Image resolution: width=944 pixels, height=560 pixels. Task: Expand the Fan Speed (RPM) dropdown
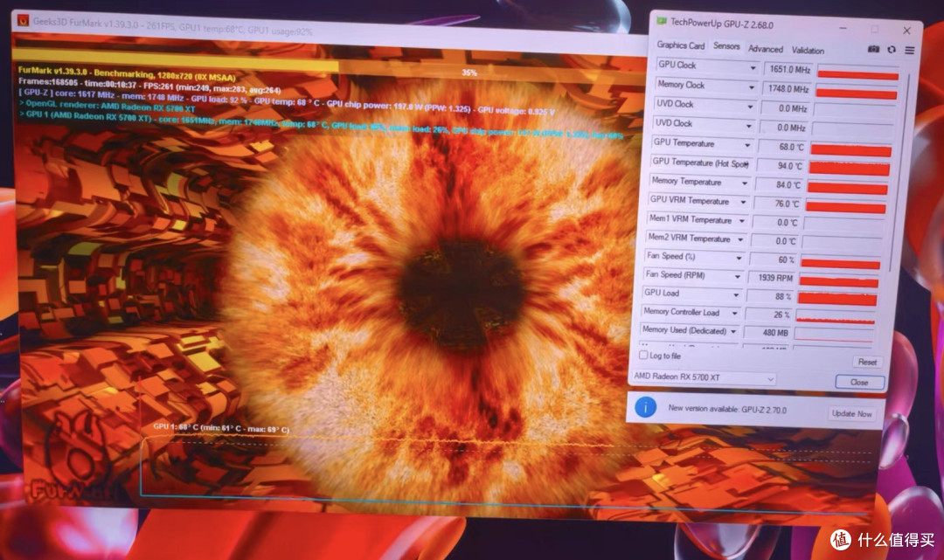pyautogui.click(x=738, y=277)
